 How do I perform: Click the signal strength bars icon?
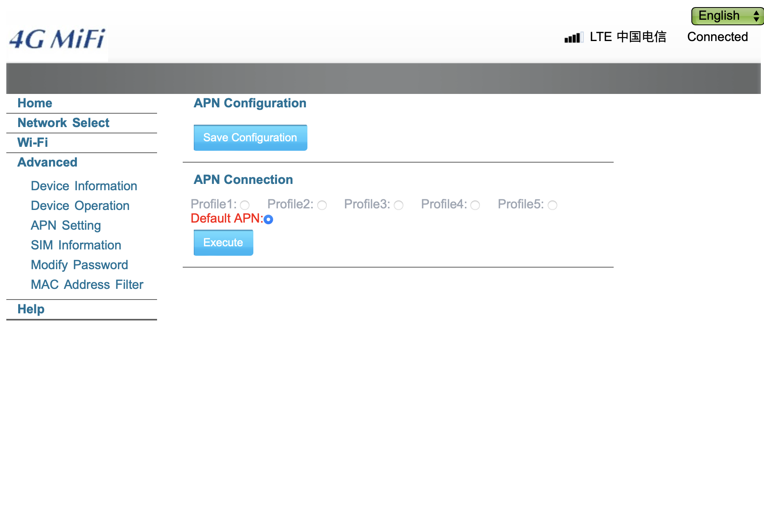[573, 37]
